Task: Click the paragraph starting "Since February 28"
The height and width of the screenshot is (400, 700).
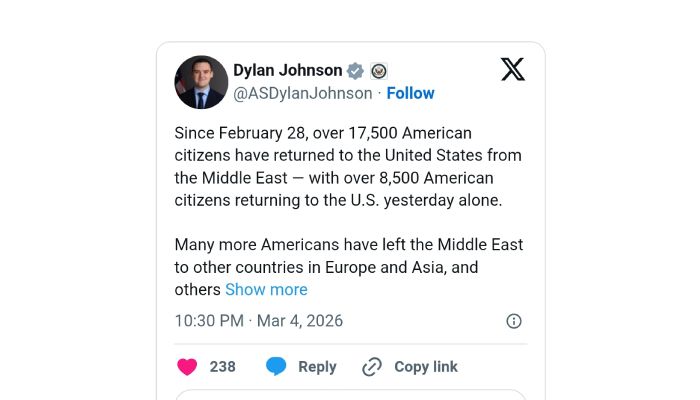Action: pyautogui.click(x=348, y=166)
